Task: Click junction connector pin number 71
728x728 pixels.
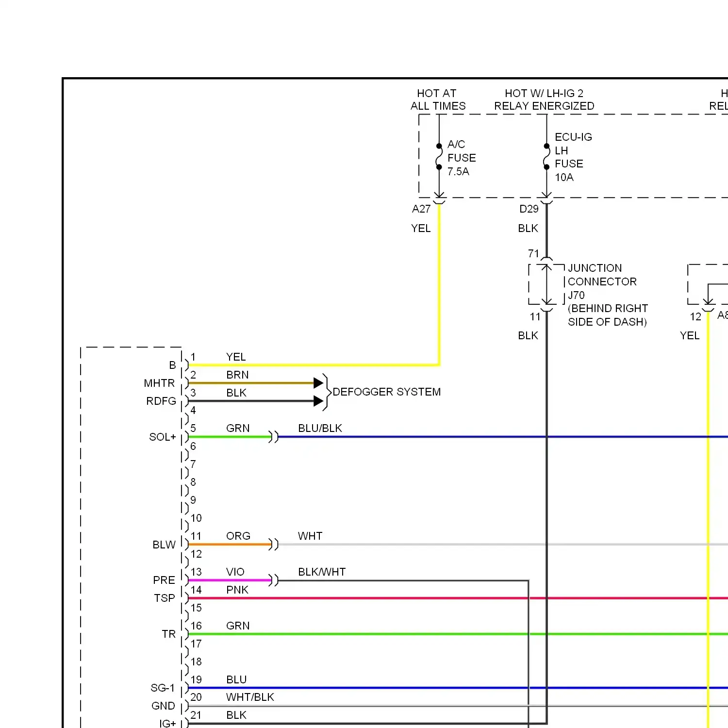Action: click(533, 253)
